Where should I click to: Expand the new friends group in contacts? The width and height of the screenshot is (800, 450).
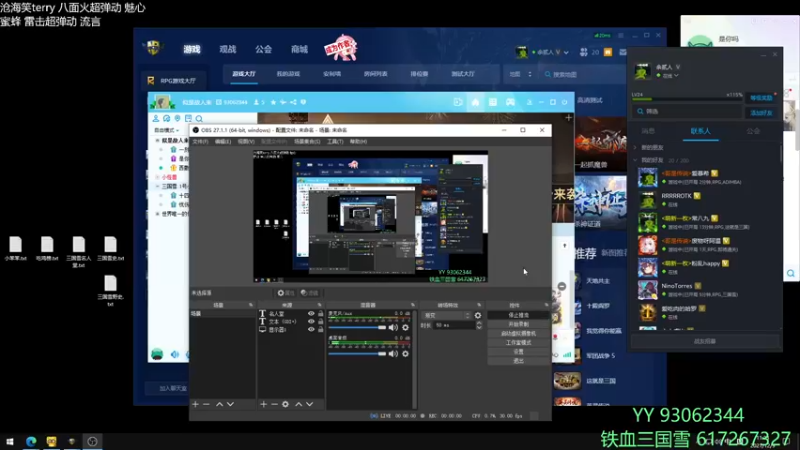coord(635,147)
